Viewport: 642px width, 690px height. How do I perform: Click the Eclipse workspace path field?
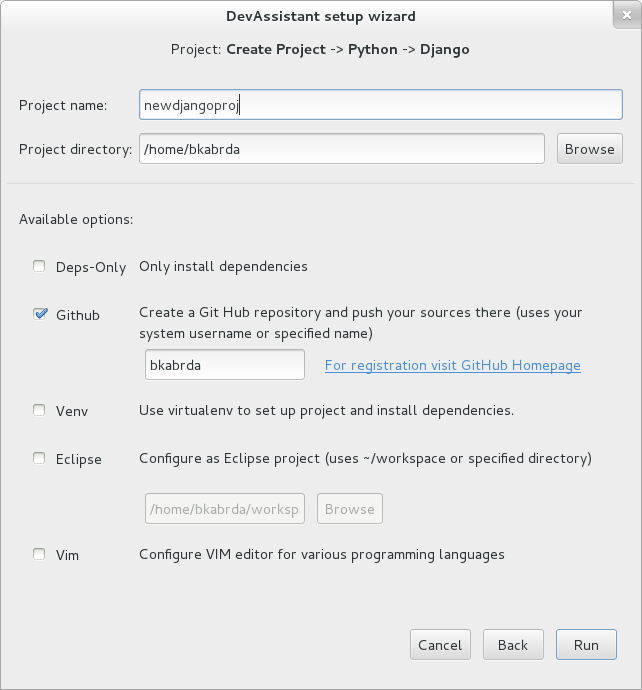point(225,509)
